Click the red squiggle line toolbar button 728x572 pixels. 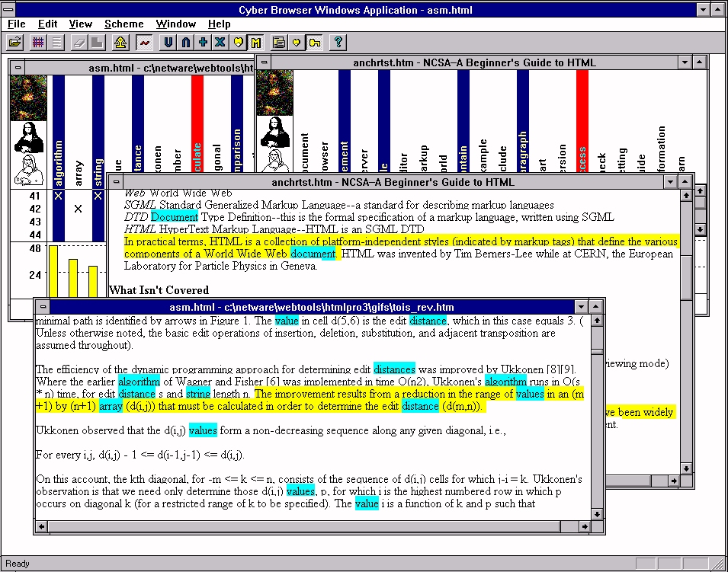coord(144,42)
